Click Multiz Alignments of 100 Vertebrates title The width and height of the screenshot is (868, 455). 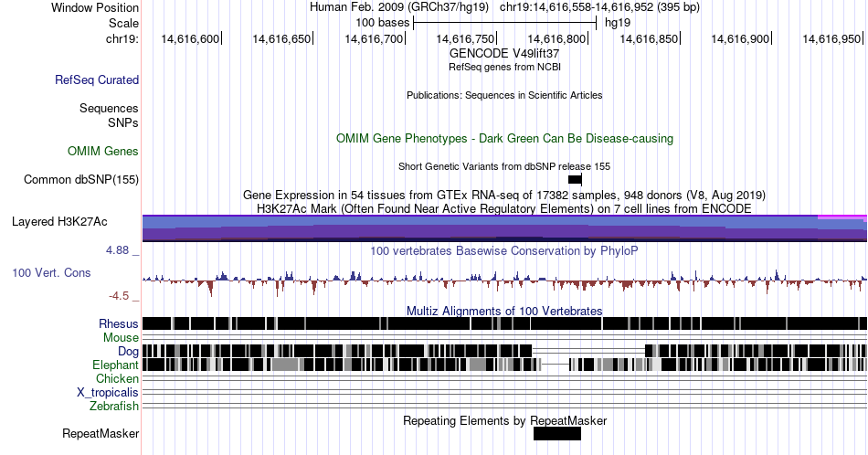[x=504, y=311]
